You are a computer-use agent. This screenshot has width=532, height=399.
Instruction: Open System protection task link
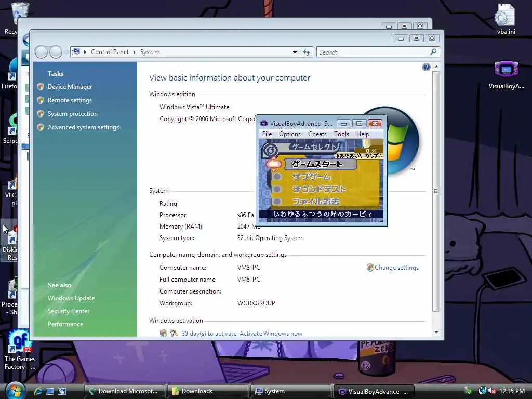tap(72, 114)
